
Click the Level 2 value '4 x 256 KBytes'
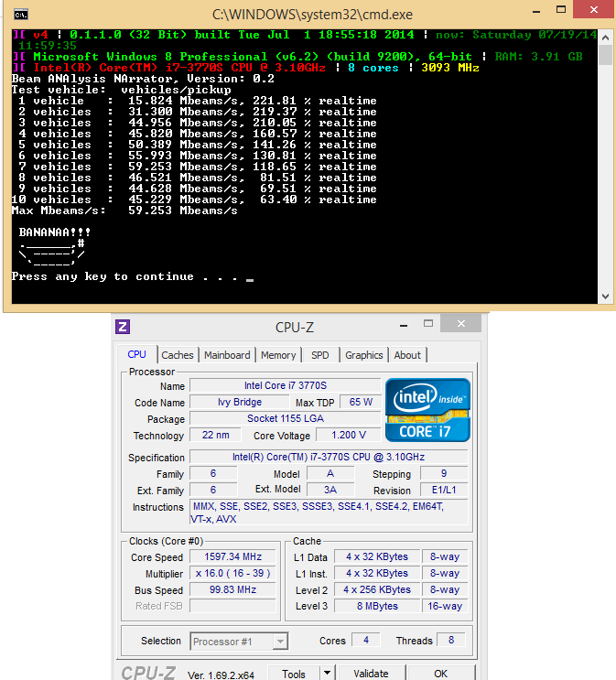(377, 589)
